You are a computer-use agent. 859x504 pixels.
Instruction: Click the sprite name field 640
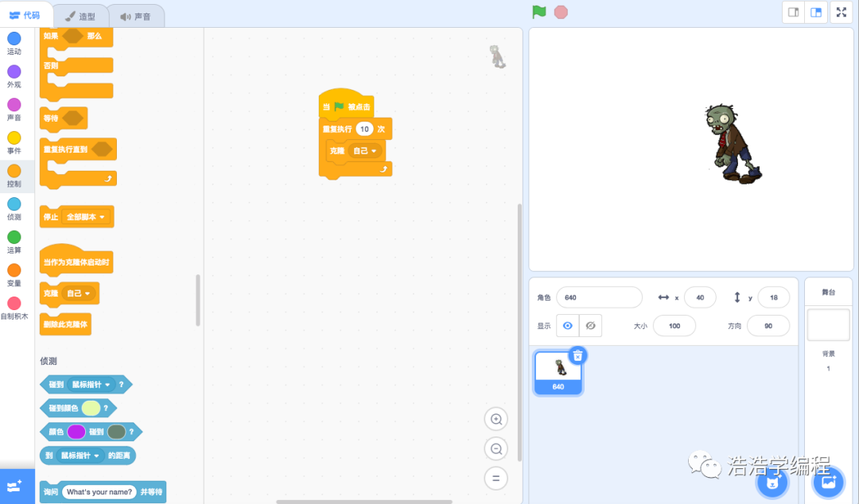(600, 297)
